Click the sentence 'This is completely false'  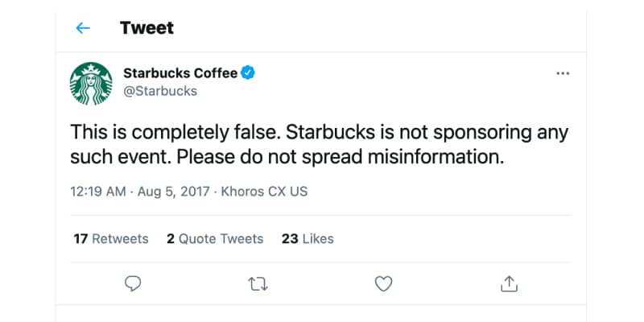tap(175, 133)
